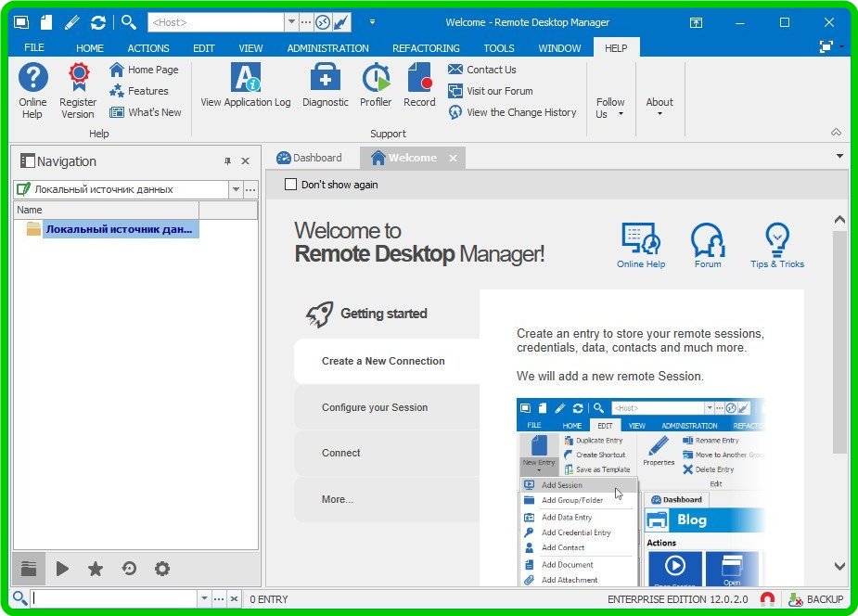The height and width of the screenshot is (616, 858).
Task: Open the FILE menu
Action: pos(34,47)
